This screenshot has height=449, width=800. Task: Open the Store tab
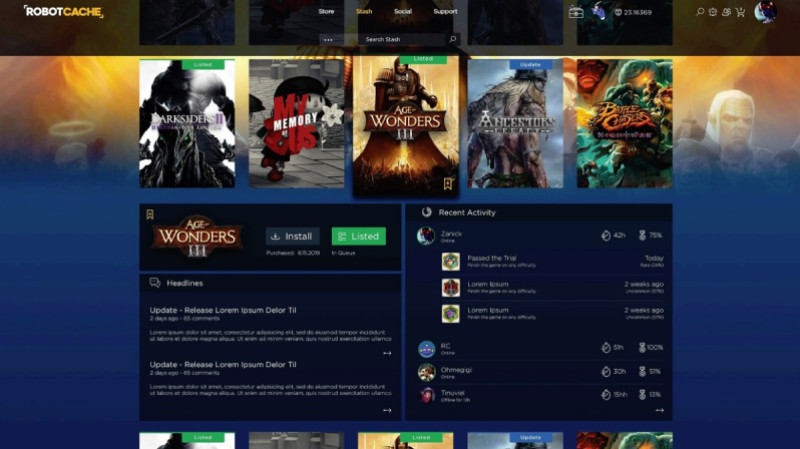[326, 11]
